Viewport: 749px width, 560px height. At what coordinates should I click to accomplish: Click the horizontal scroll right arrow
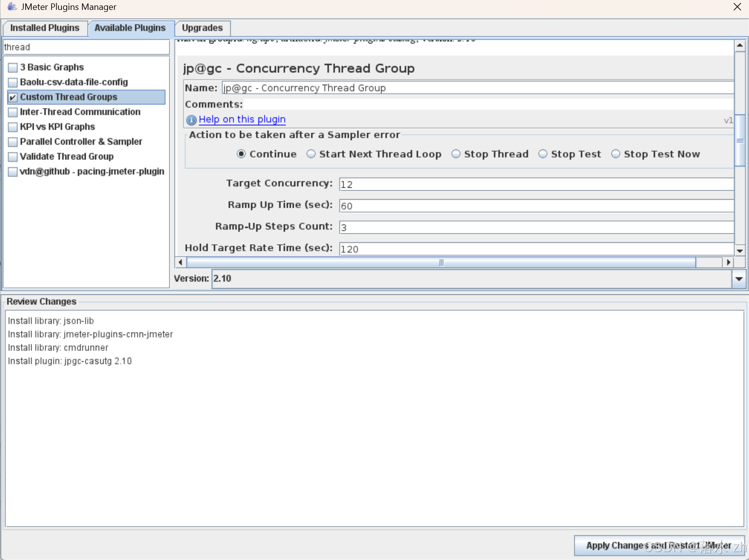pyautogui.click(x=728, y=262)
